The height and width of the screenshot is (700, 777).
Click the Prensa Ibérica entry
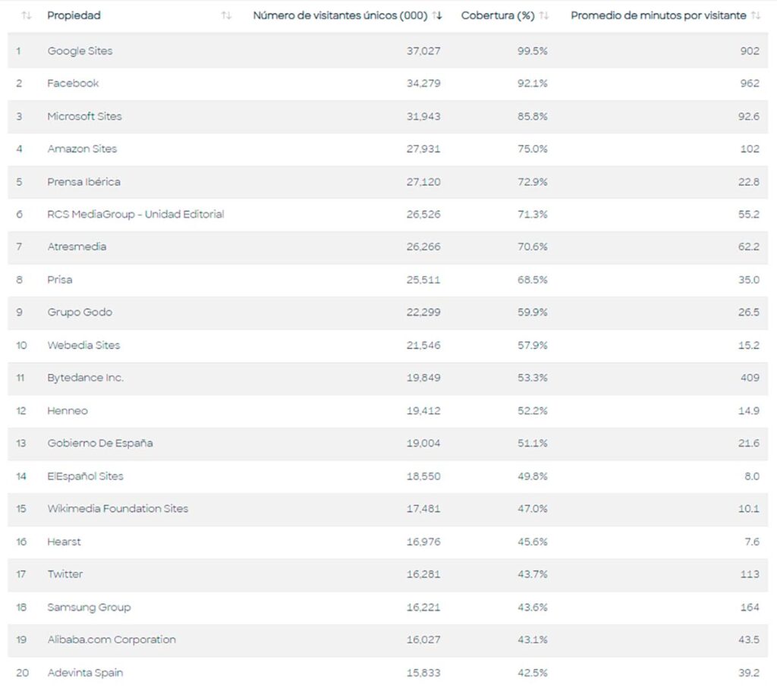coord(83,182)
